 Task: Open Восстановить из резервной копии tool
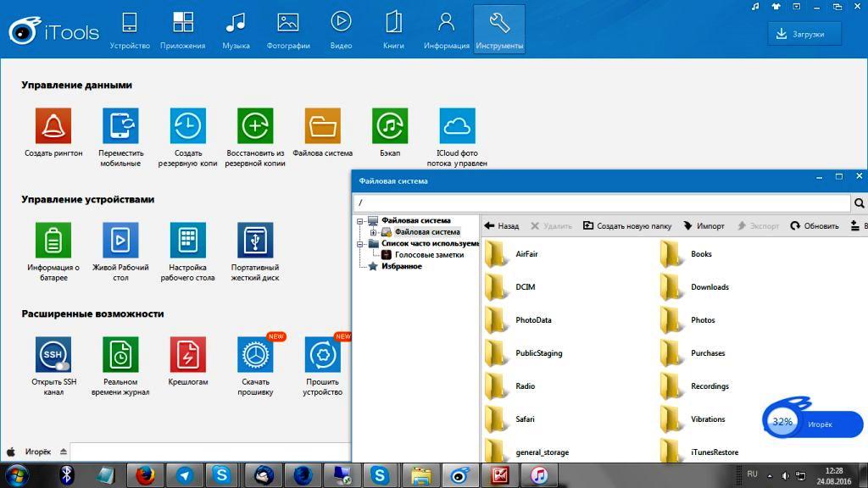(255, 125)
